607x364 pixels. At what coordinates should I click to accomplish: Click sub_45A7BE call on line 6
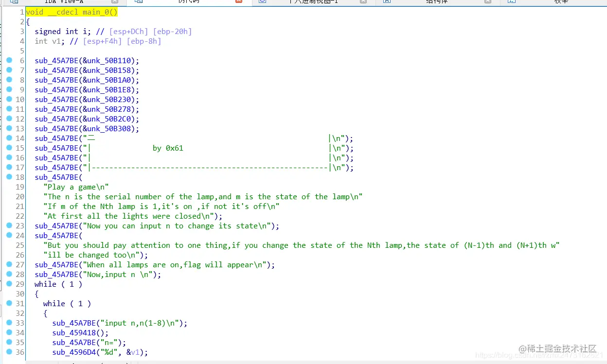56,60
